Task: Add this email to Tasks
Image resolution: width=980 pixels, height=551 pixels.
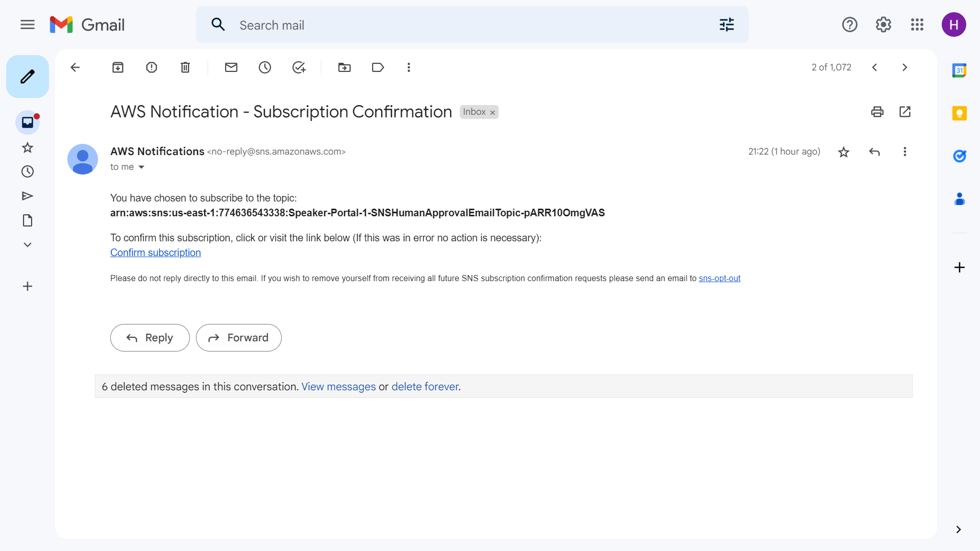Action: [x=299, y=67]
